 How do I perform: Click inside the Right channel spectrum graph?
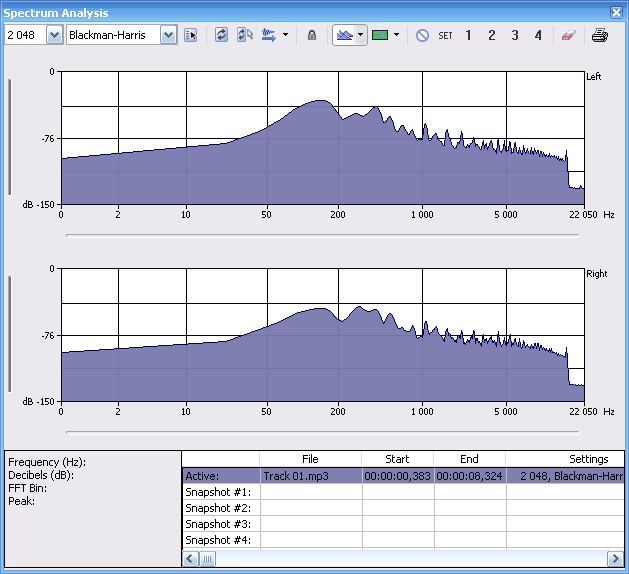(x=323, y=335)
